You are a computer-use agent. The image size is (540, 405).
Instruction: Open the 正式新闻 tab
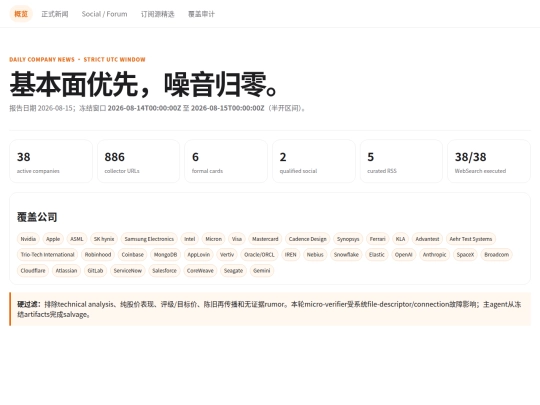[55, 14]
